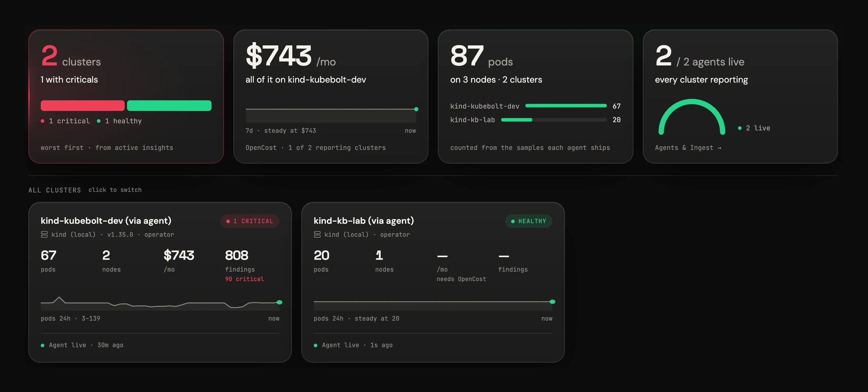Click the '1 healthy' legend entry
Image resolution: width=868 pixels, height=392 pixels.
[x=119, y=121]
